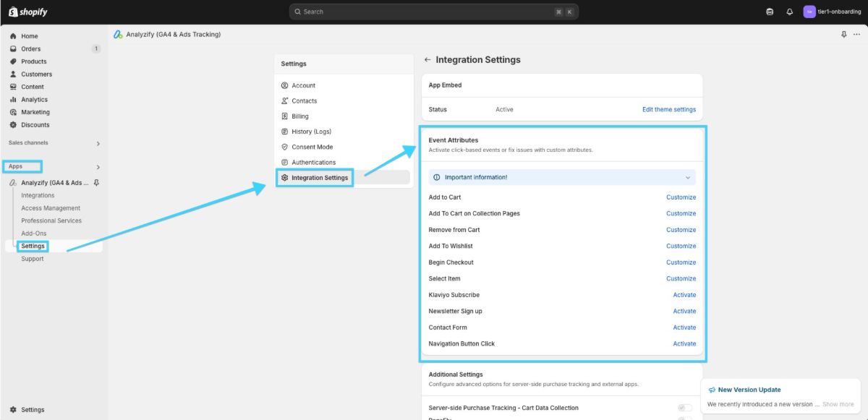Click the Content icon in the sidebar

(x=13, y=87)
